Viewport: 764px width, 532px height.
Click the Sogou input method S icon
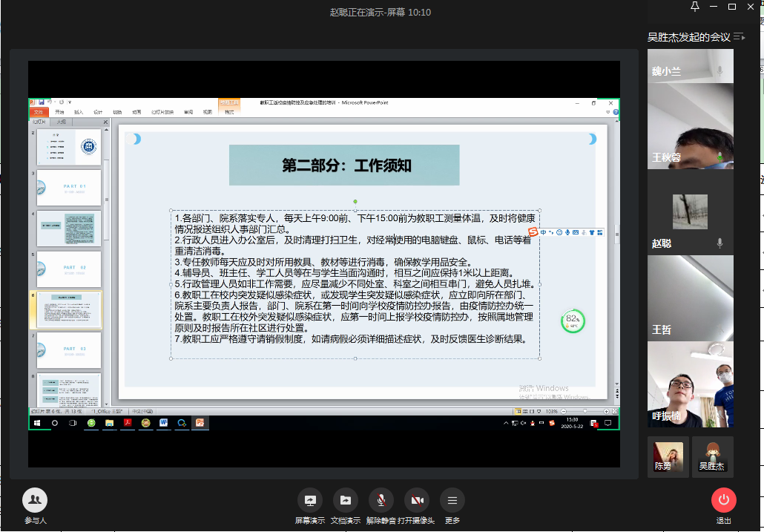click(x=533, y=232)
